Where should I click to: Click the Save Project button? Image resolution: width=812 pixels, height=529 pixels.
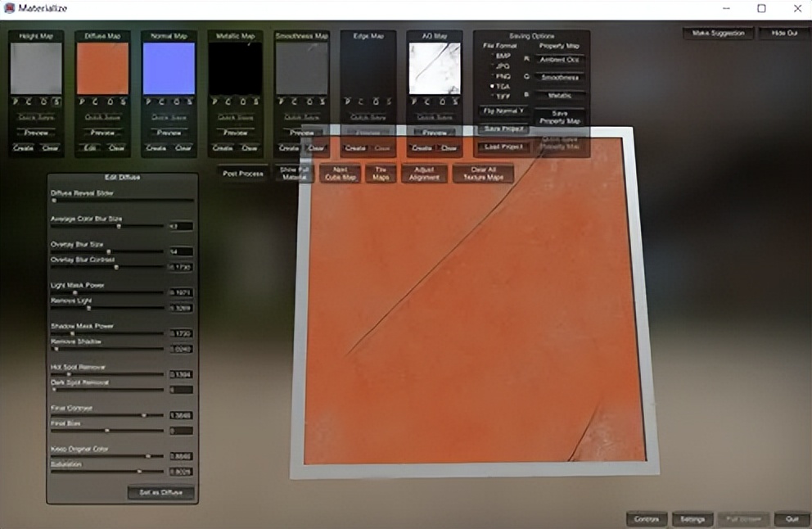503,129
